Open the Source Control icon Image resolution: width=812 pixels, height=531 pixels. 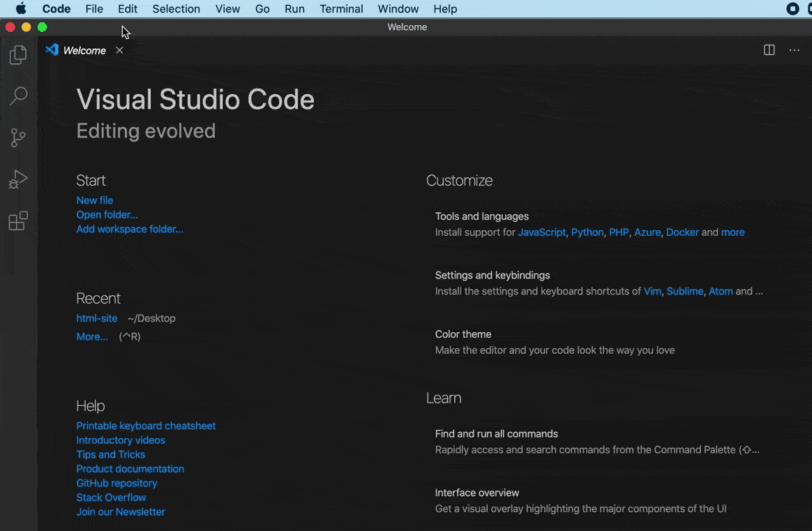click(x=18, y=137)
